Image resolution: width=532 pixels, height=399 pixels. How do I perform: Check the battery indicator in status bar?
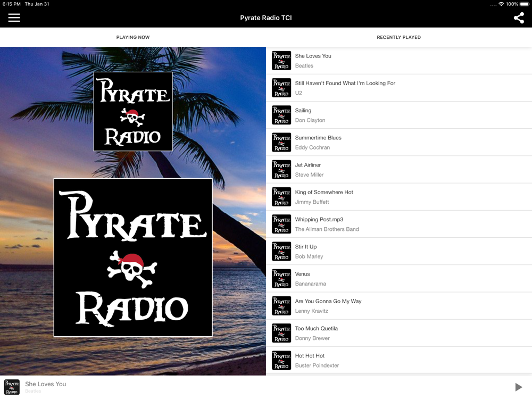(525, 4)
